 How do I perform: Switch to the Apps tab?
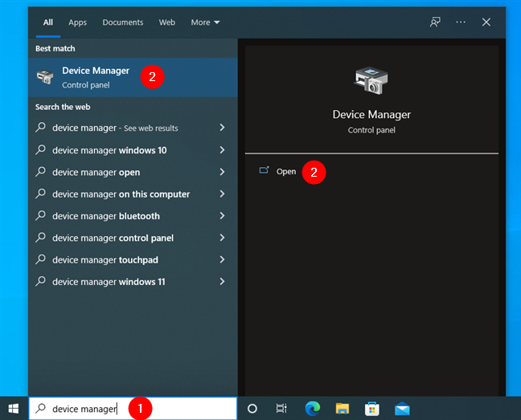[x=77, y=22]
